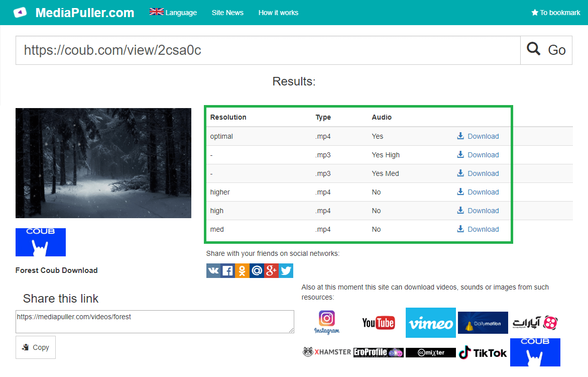Download the Yes High .mp3 file

pyautogui.click(x=478, y=155)
